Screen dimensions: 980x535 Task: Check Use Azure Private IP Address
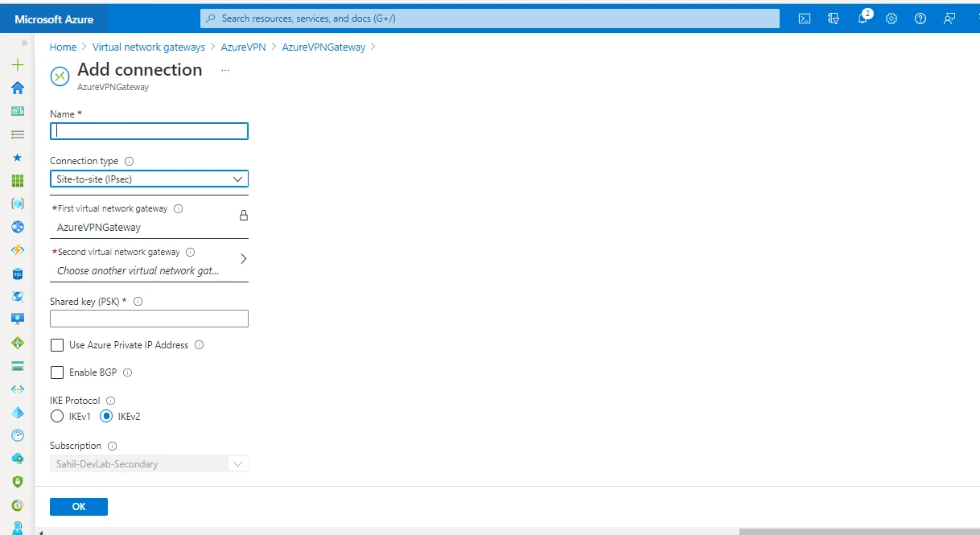[x=57, y=345]
